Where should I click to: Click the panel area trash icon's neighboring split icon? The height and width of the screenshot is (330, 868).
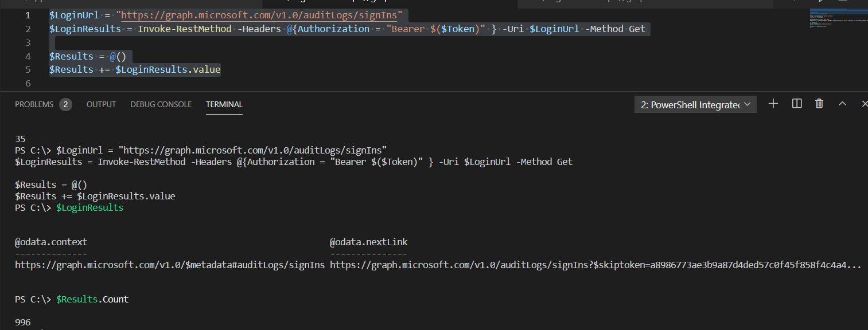(x=796, y=104)
